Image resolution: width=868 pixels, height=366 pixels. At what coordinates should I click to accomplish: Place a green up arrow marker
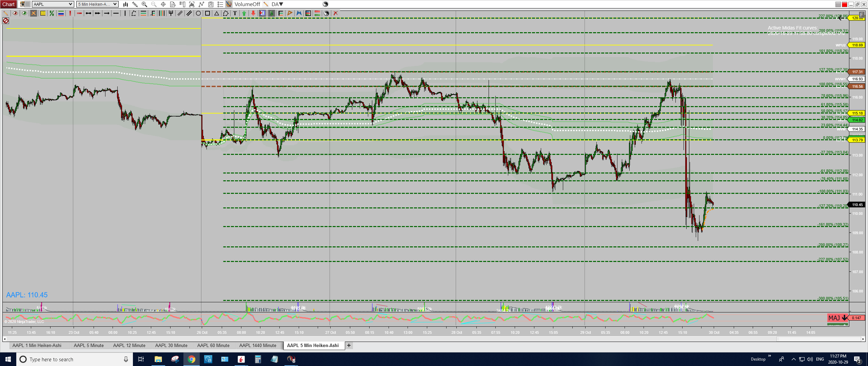244,13
